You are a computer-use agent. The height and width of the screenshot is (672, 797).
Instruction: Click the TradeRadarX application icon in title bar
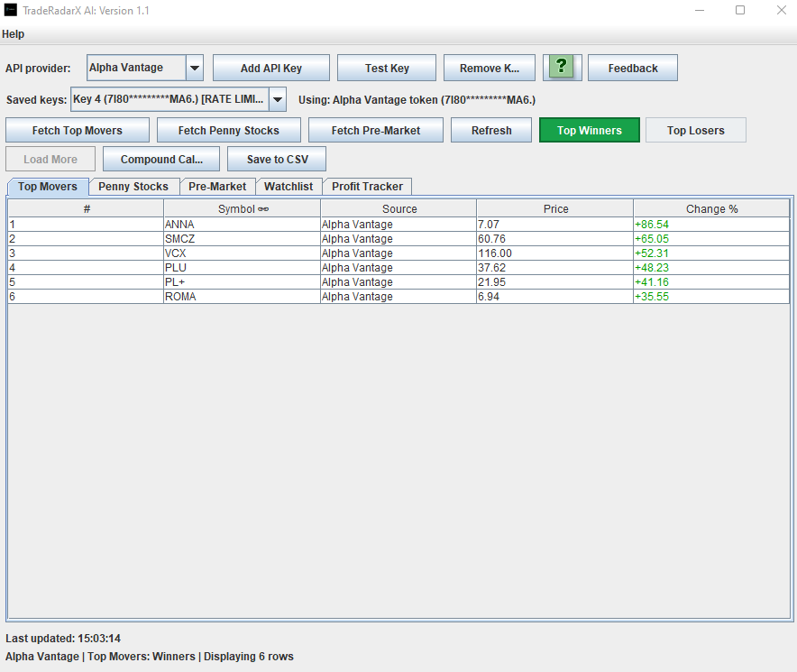coord(11,10)
